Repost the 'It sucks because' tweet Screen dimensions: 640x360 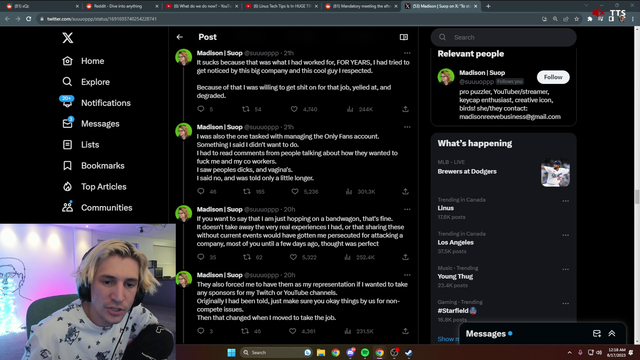[x=246, y=109]
